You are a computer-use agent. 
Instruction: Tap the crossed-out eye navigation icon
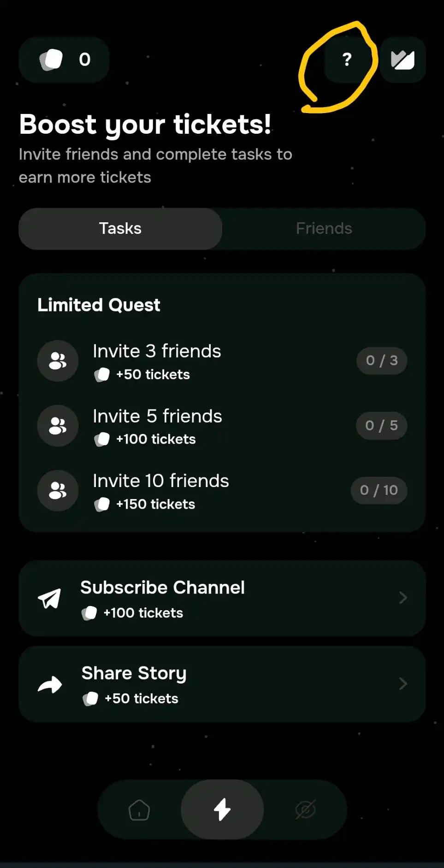tap(305, 810)
